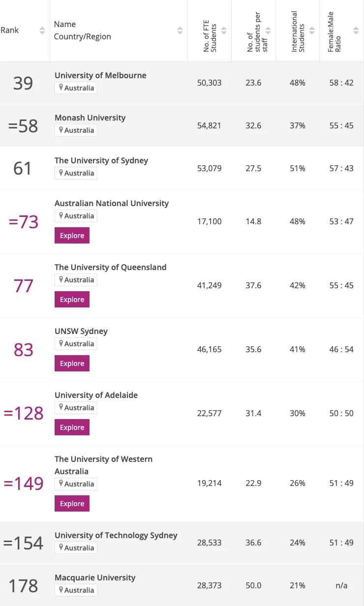Open University of Melbourne link

click(x=100, y=75)
